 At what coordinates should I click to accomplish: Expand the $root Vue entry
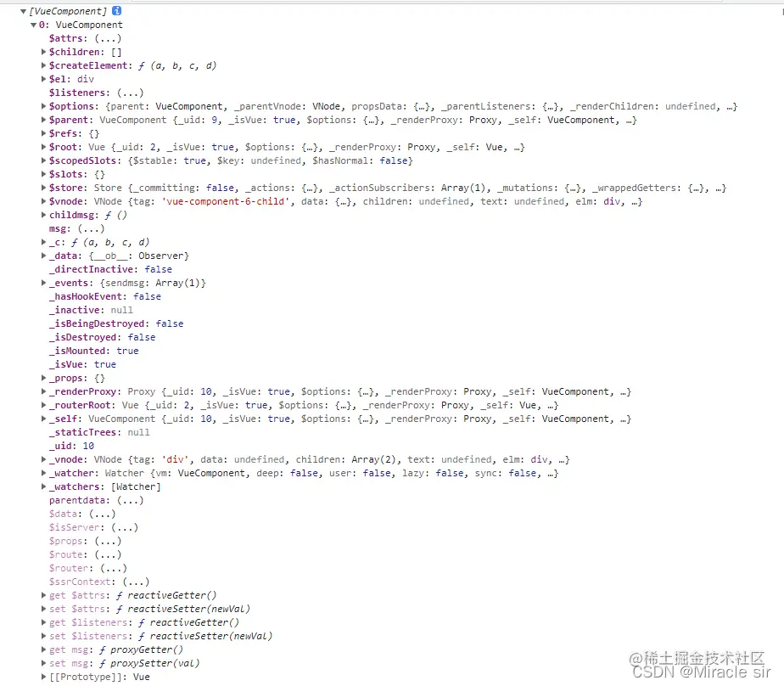(x=43, y=147)
